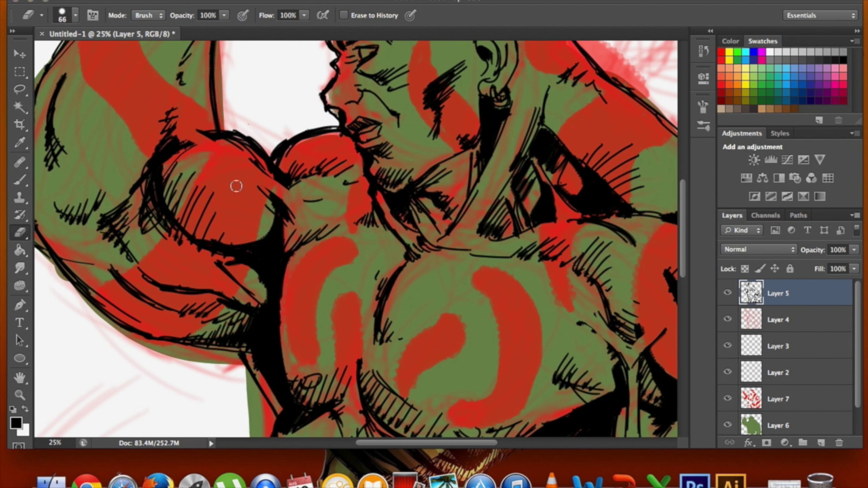868x488 pixels.
Task: Delete layer with trash icon
Action: [839, 442]
